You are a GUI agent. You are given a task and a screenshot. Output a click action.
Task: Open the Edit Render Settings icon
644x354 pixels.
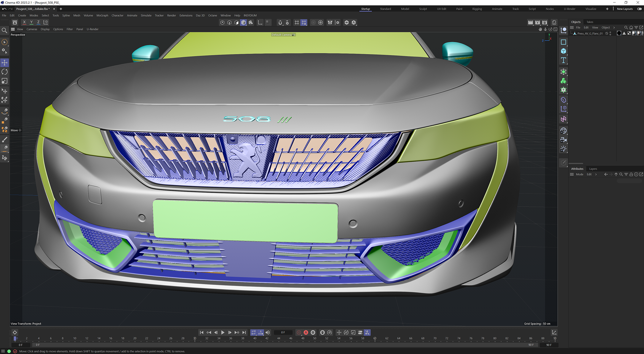coord(544,22)
